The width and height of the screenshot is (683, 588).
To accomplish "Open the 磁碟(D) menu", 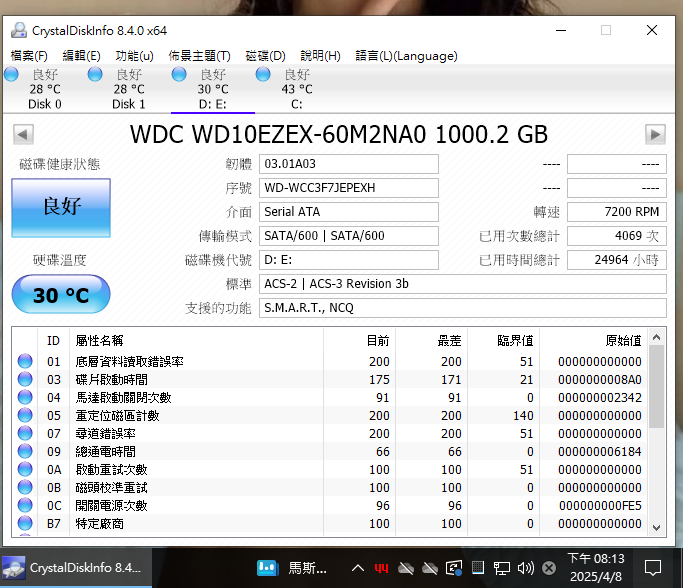I will tap(265, 56).
